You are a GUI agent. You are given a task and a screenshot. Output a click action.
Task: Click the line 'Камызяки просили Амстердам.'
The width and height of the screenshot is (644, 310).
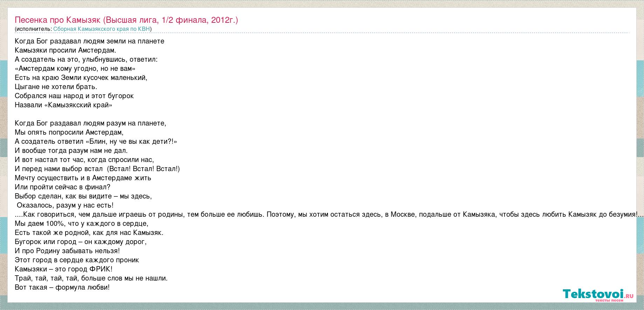click(65, 50)
